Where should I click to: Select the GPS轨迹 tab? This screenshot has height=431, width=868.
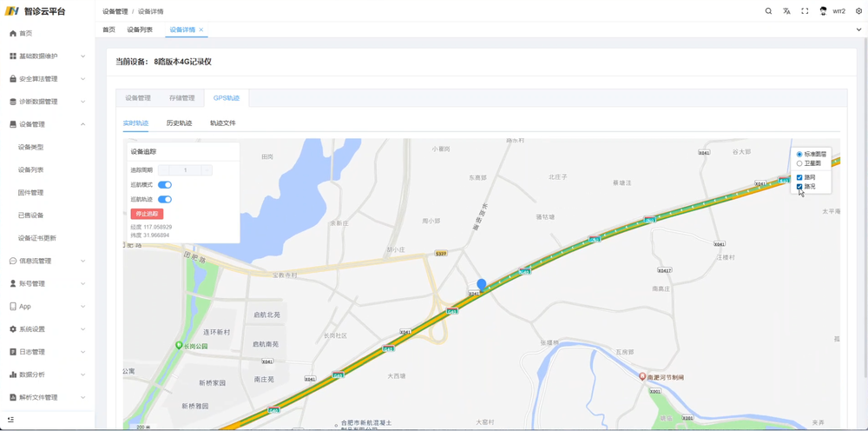(227, 98)
